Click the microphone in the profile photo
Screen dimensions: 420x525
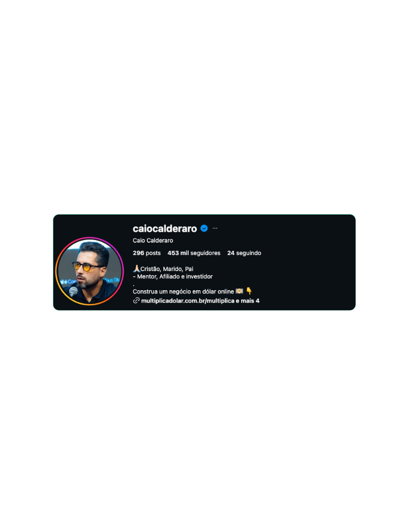coord(73,292)
